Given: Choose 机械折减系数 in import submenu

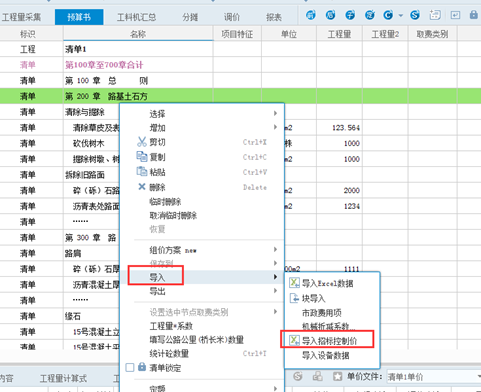Looking at the screenshot, I should point(328,326).
